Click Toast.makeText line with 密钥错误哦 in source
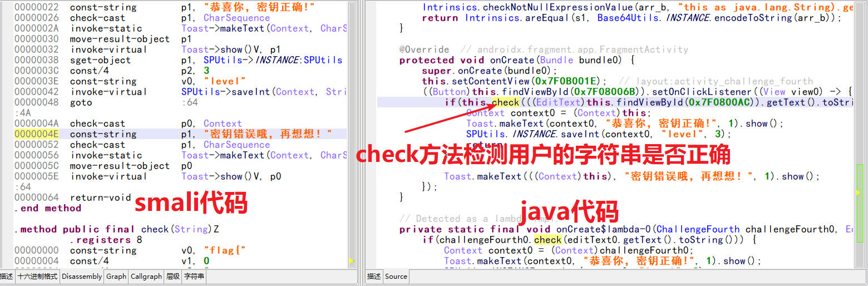 pos(632,176)
